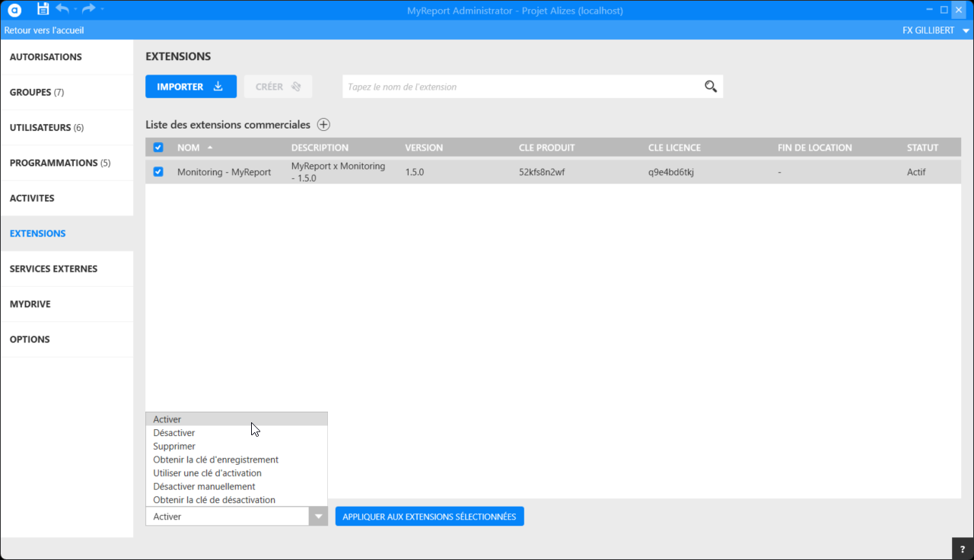Toggle the select-all checkbox in table header
The image size is (974, 560).
click(158, 148)
